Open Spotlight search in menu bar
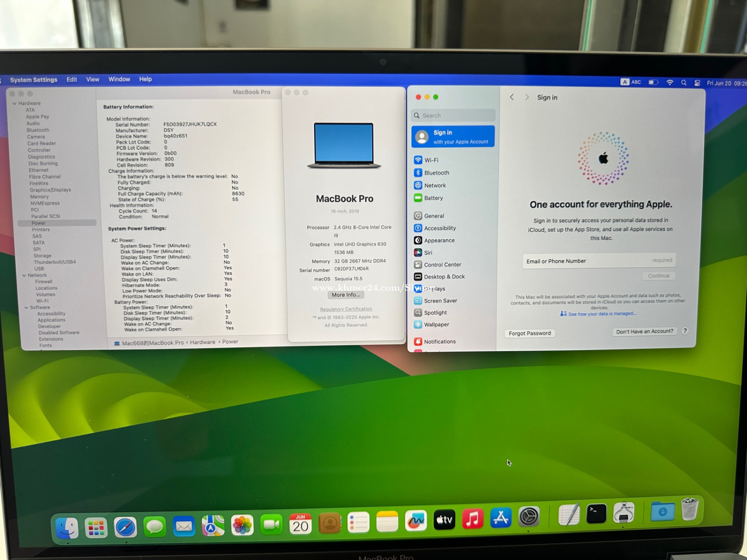The height and width of the screenshot is (560, 747). [684, 83]
